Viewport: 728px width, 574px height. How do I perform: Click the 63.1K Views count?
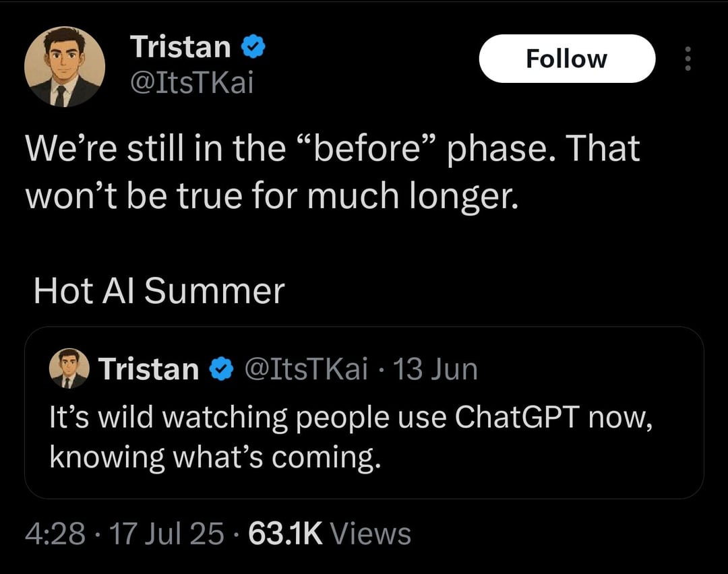click(330, 533)
